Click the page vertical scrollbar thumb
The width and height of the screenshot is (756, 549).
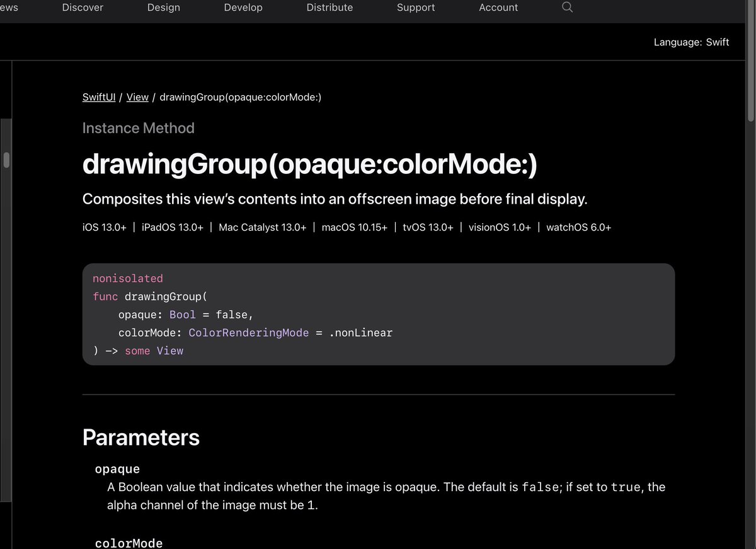(x=750, y=60)
